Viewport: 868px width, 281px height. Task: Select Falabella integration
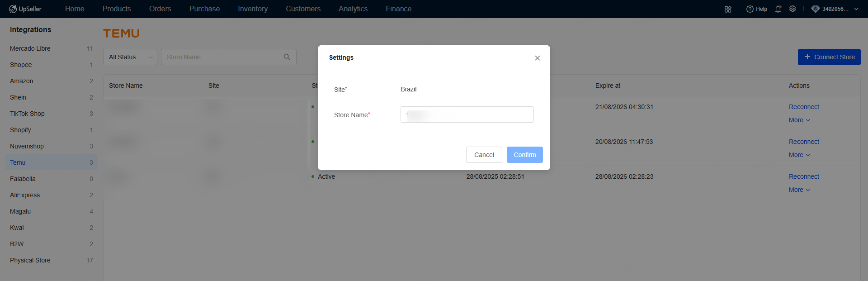click(52, 179)
